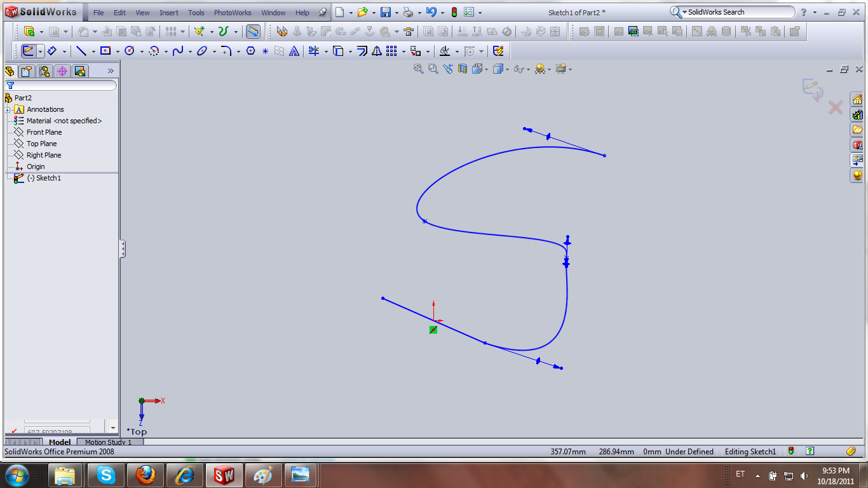Pick the Polygon sketch tool
Image resolution: width=868 pixels, height=488 pixels.
coord(250,51)
